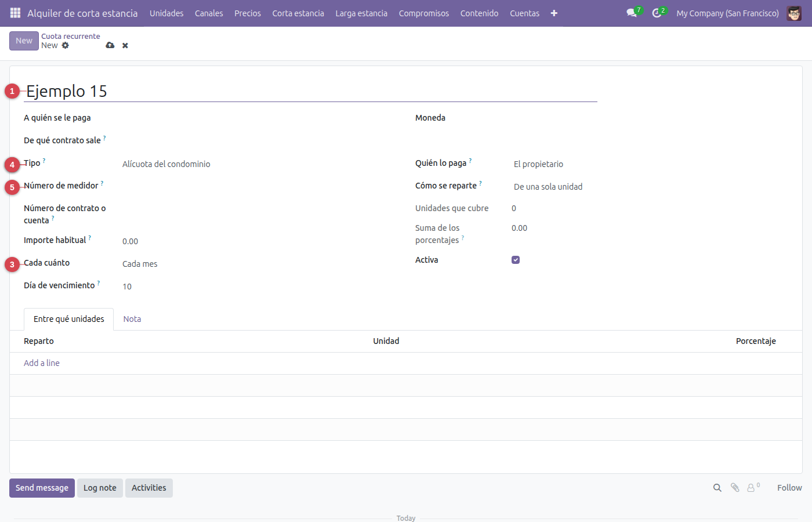Show help tooltip for Importe habitual
The image size is (812, 522).
[x=90, y=238]
